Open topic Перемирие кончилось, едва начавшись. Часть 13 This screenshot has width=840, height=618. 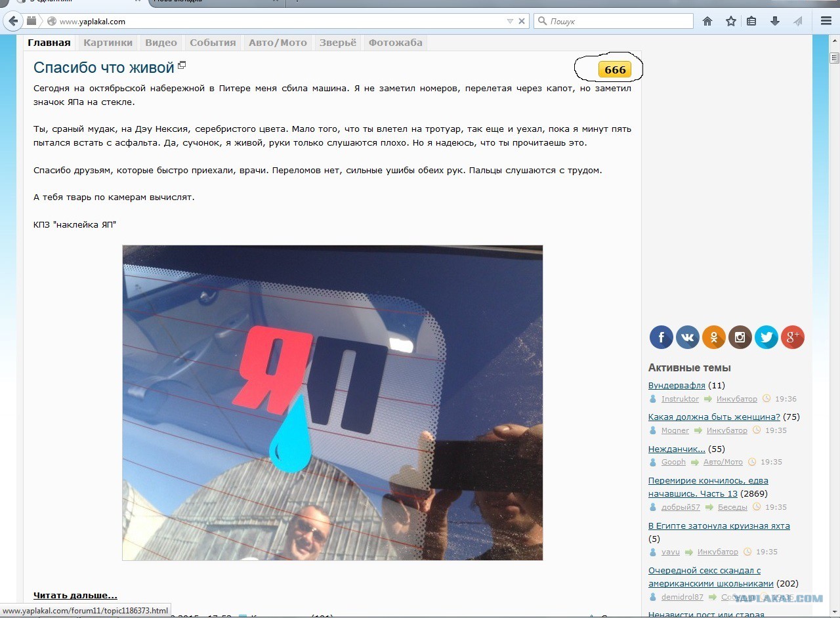tap(708, 487)
